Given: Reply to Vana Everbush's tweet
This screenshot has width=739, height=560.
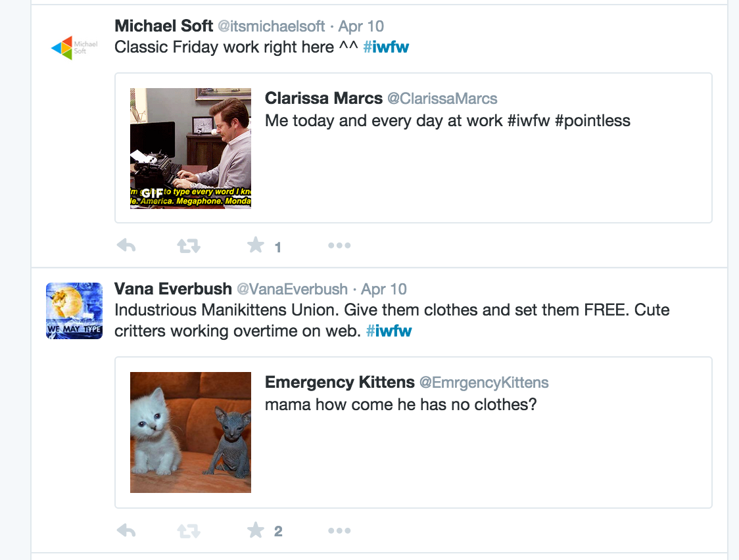Looking at the screenshot, I should pyautogui.click(x=126, y=530).
